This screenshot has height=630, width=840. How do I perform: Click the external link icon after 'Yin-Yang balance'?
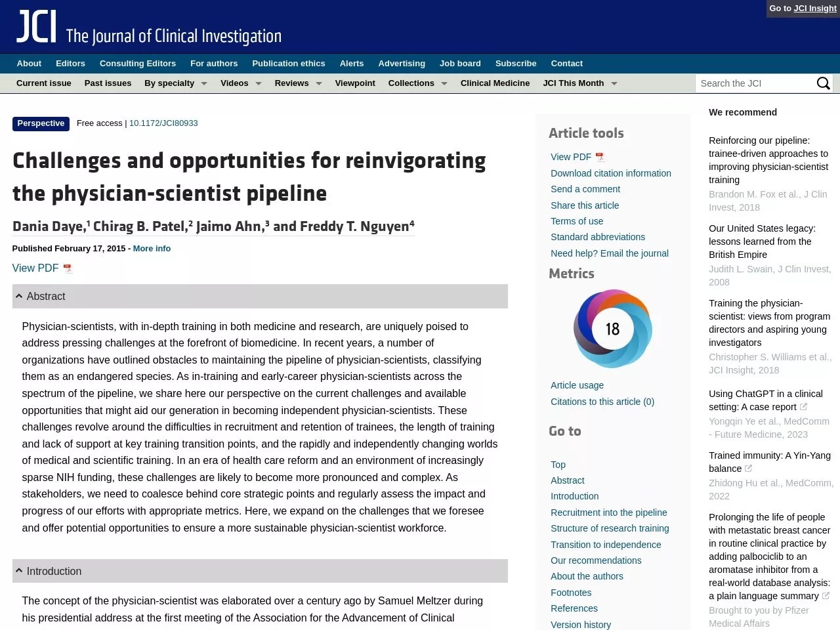748,469
